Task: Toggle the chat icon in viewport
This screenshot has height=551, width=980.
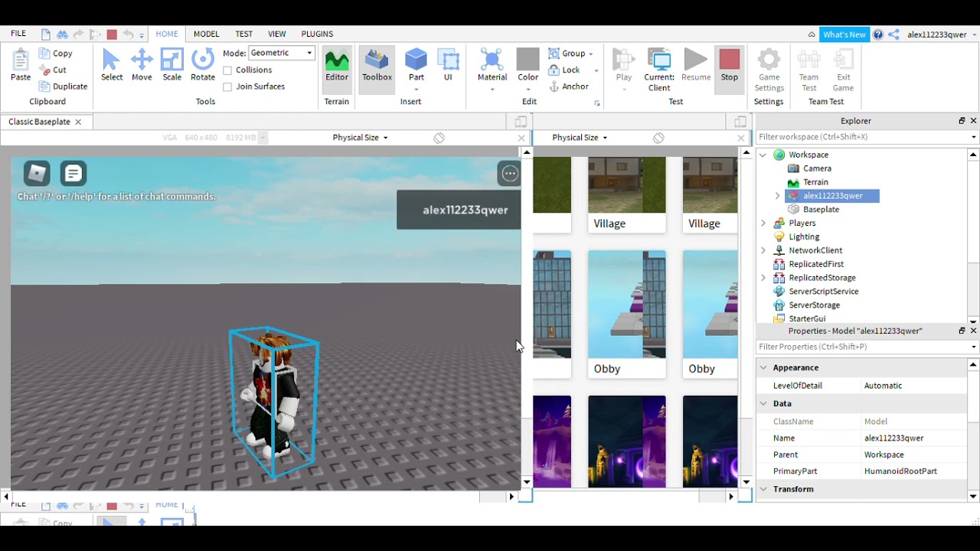Action: (x=73, y=174)
